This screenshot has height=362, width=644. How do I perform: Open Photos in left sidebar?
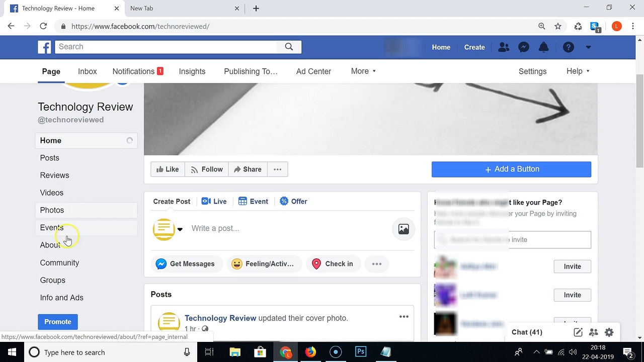(x=86, y=210)
